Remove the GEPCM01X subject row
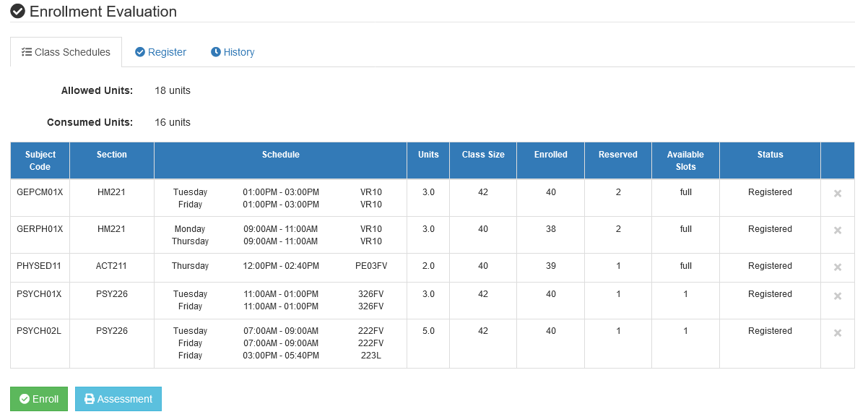This screenshot has height=417, width=868. pos(838,194)
